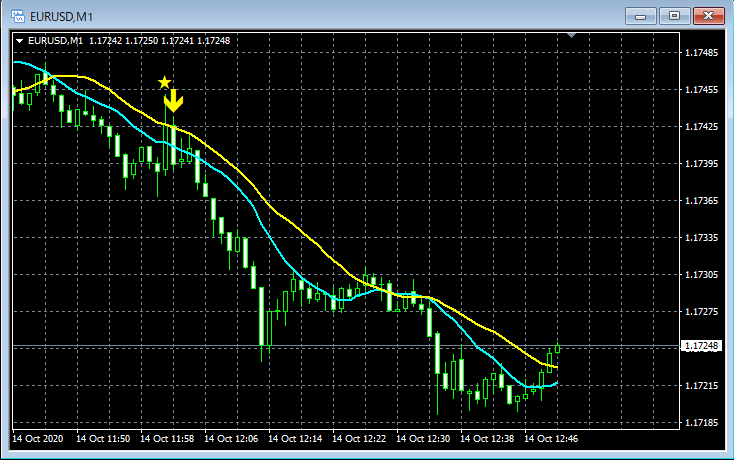
Task: Click the EURUSD,M1 window title text
Action: [61, 17]
